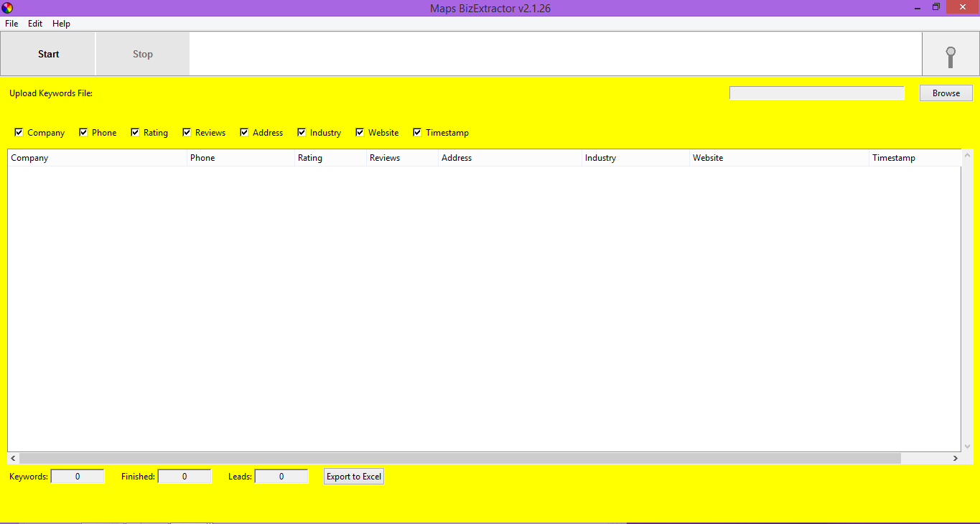The height and width of the screenshot is (524, 980).
Task: Click the Address column header
Action: 510,158
